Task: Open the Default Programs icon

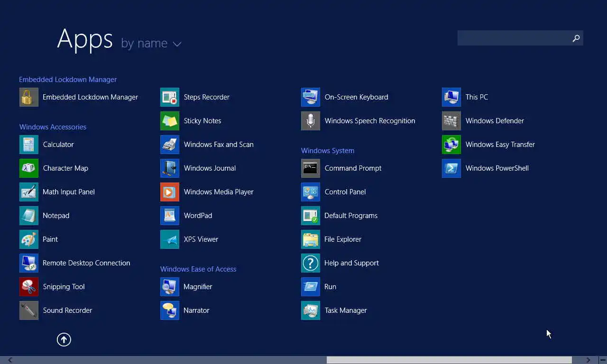Action: coord(311,216)
